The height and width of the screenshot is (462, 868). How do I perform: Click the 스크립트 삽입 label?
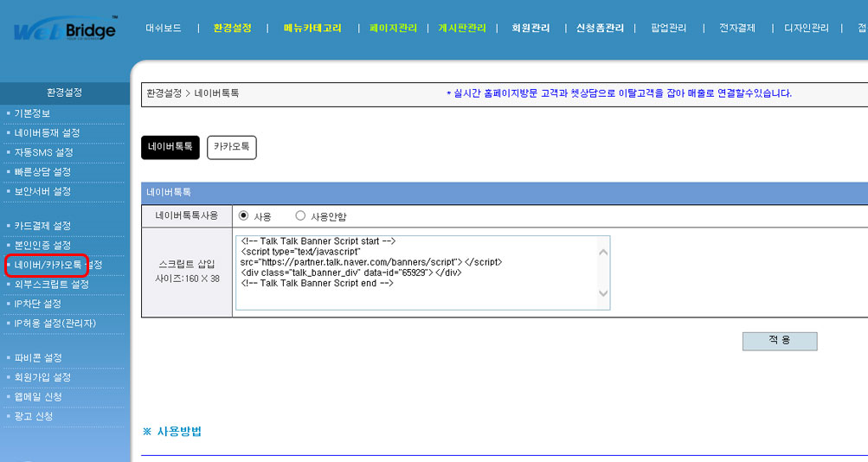click(187, 265)
